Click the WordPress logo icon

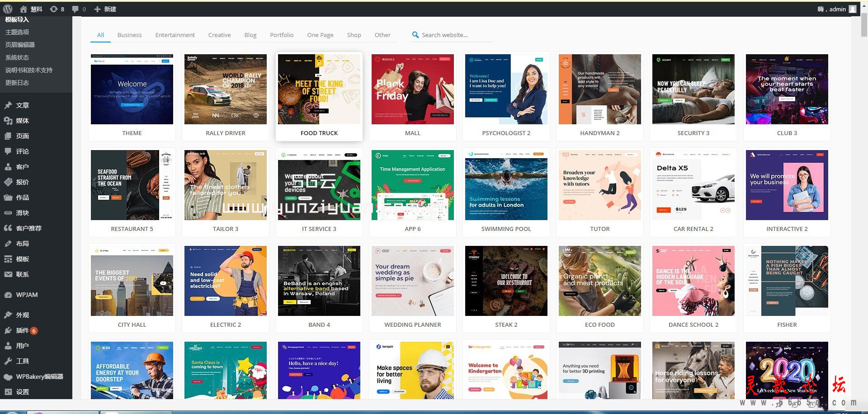(8, 9)
